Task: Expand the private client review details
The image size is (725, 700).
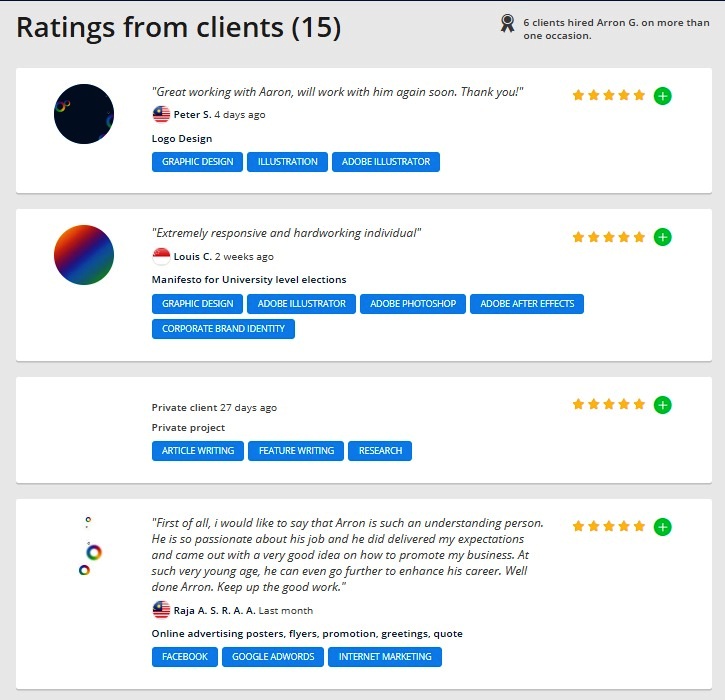Action: click(x=662, y=405)
